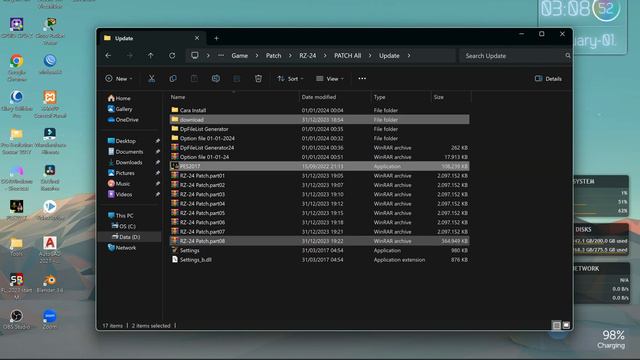Go back with the Back arrow

[x=108, y=56]
